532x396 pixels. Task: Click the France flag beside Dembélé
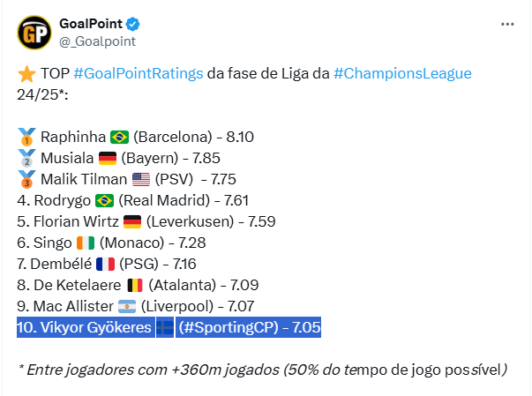pos(106,264)
